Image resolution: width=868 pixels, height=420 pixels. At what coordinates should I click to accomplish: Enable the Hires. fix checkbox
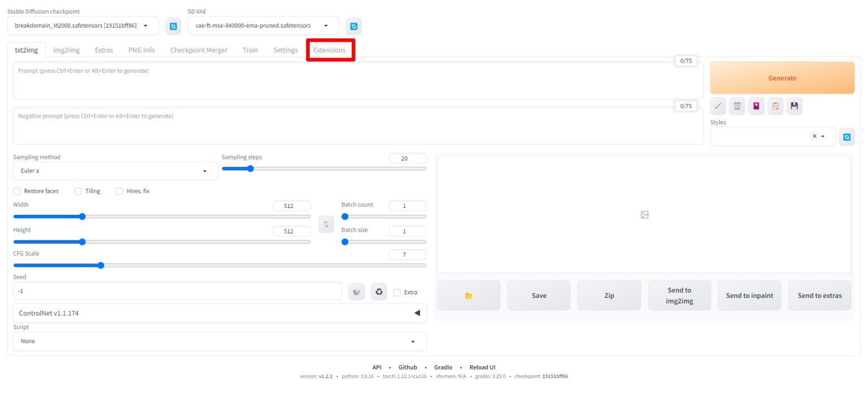click(119, 191)
